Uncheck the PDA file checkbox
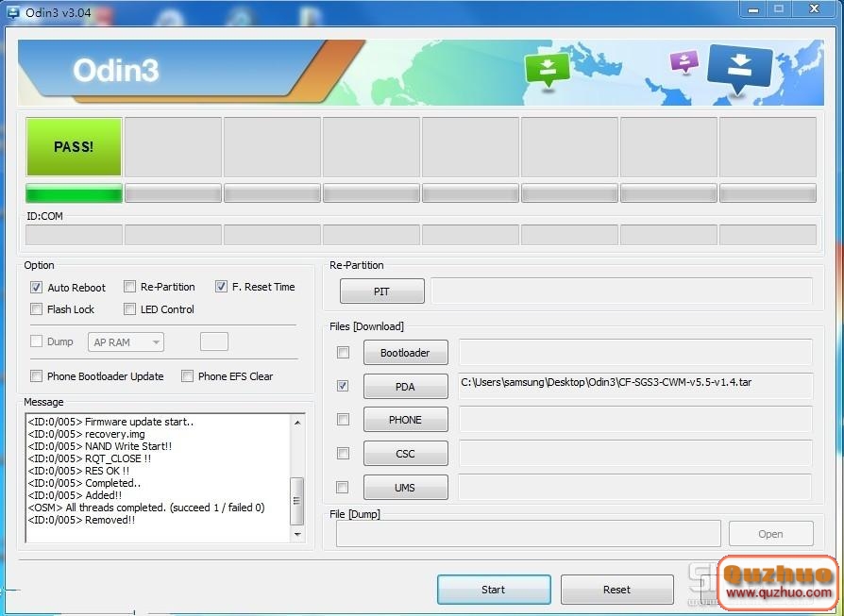This screenshot has height=616, width=844. (x=343, y=386)
